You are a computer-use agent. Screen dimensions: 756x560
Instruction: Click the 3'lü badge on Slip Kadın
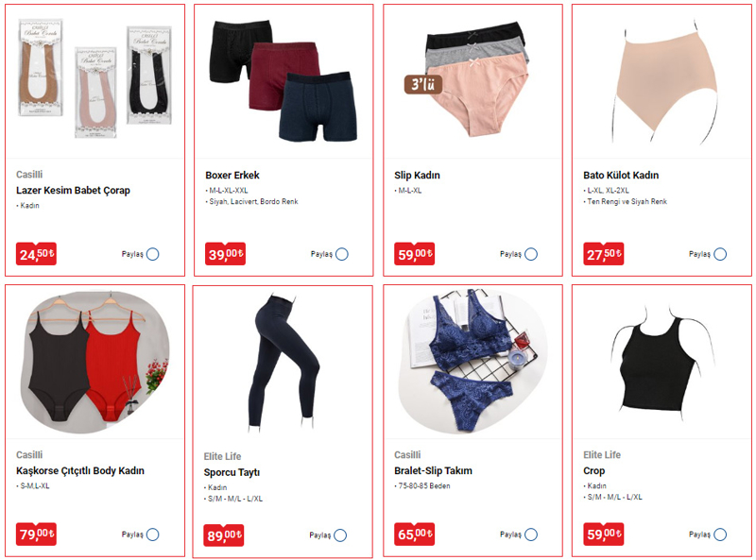tap(422, 84)
